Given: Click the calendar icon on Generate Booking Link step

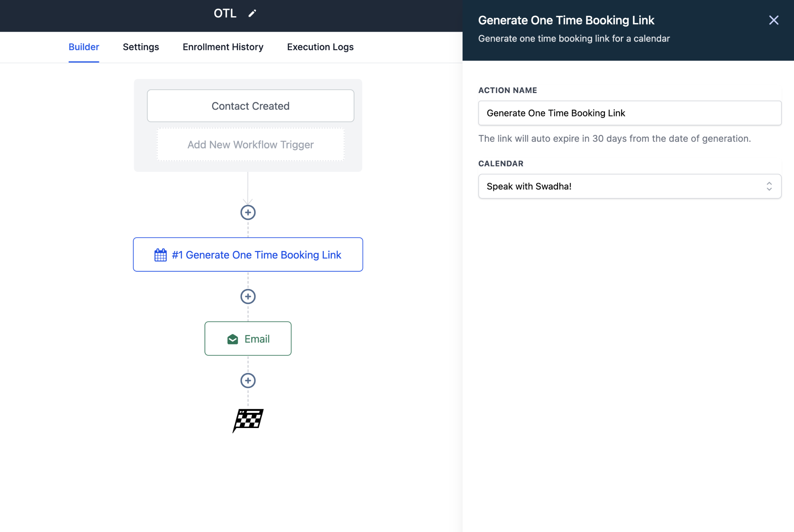Looking at the screenshot, I should [160, 255].
